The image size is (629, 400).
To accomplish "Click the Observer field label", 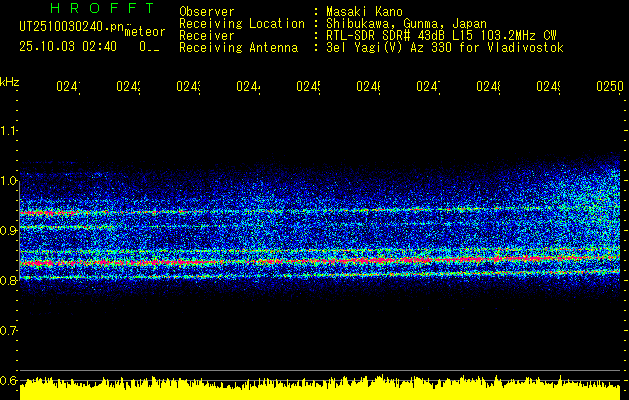I will pos(207,12).
